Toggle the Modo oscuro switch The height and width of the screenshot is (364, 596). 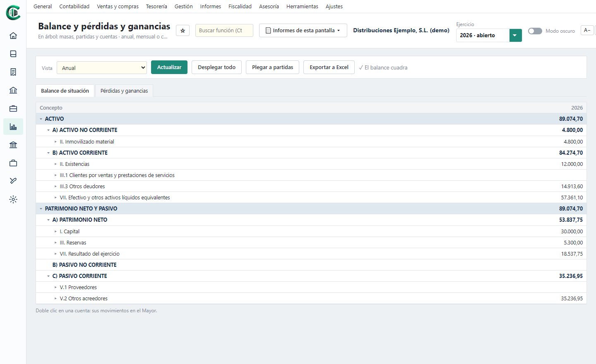[535, 31]
